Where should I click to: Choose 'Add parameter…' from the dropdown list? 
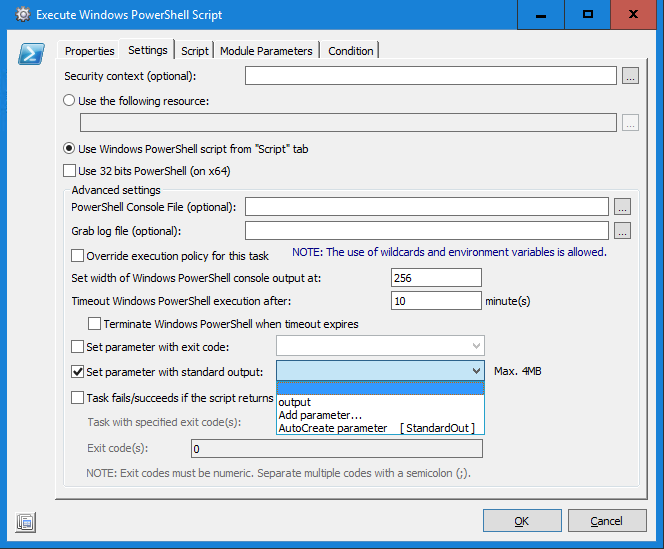(380, 415)
